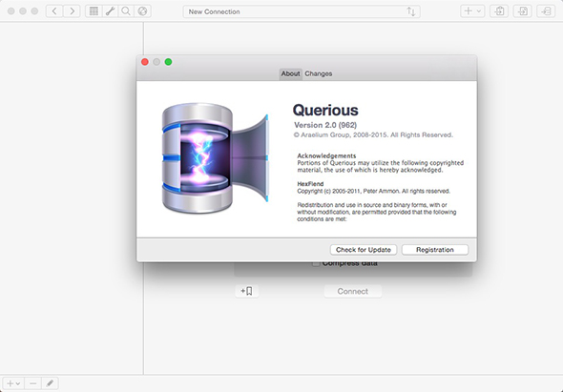Viewport: 563px width, 392px height.
Task: Click the globe icon in toolbar
Action: [142, 11]
